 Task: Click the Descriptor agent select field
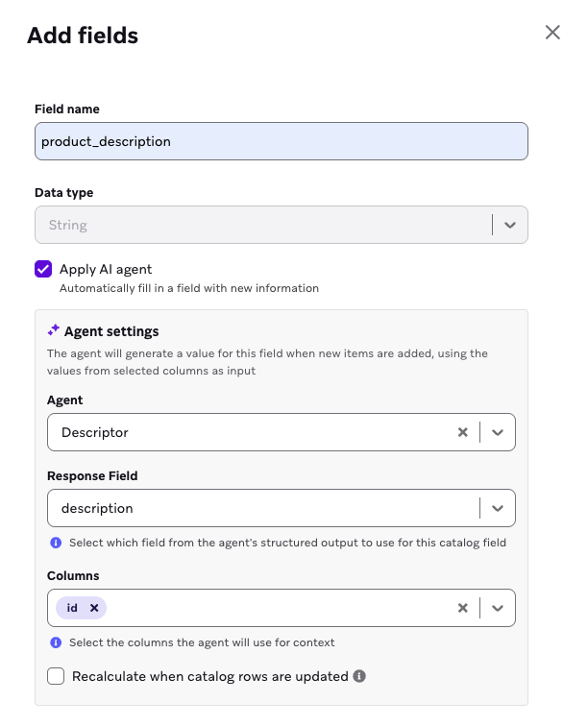[250, 432]
